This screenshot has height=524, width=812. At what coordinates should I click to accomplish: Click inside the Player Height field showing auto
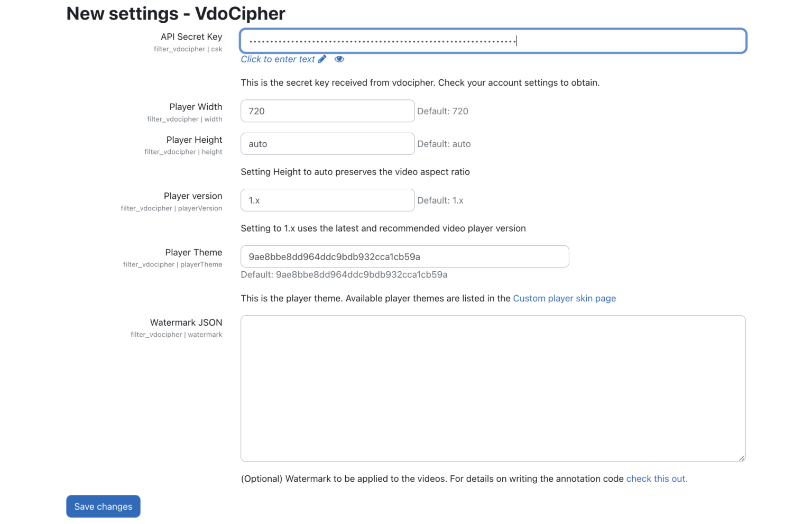tap(327, 143)
